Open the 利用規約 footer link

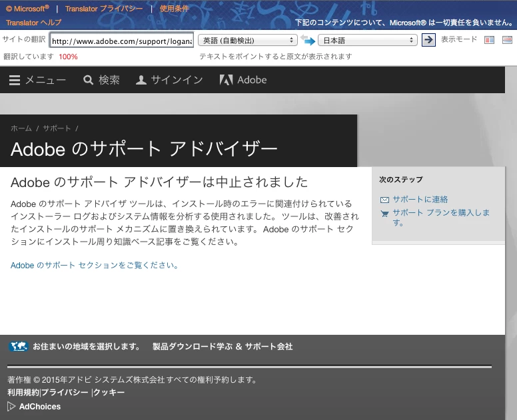(x=23, y=392)
